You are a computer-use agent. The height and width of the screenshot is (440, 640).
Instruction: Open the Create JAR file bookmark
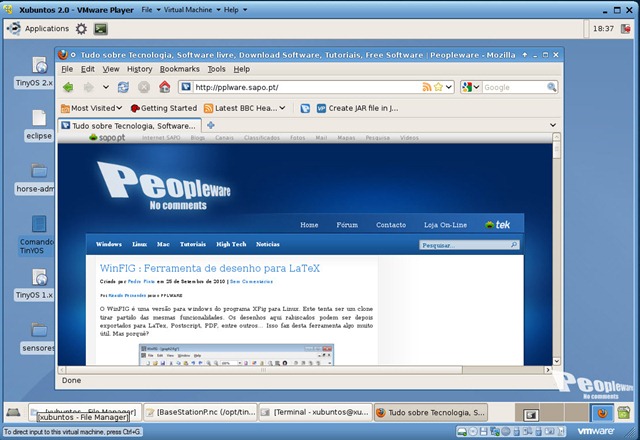(358, 108)
